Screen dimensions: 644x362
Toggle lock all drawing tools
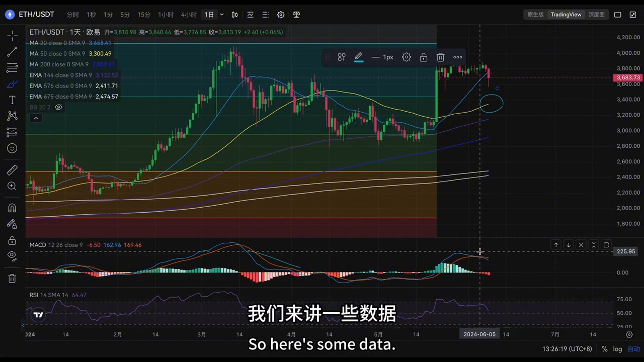pos(12,240)
